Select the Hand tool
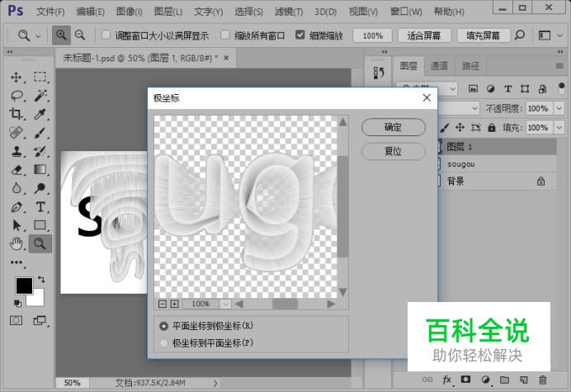 click(16, 243)
